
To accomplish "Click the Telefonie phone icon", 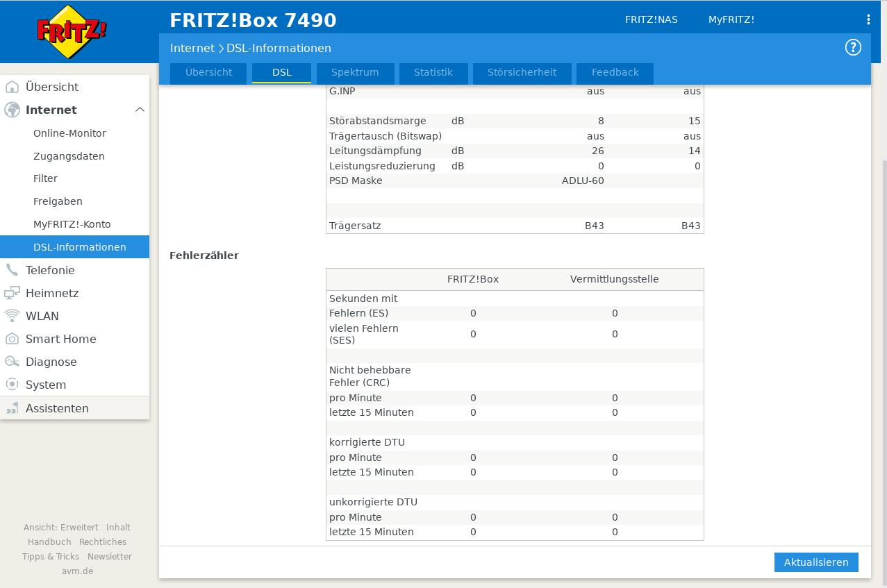I will pyautogui.click(x=12, y=270).
